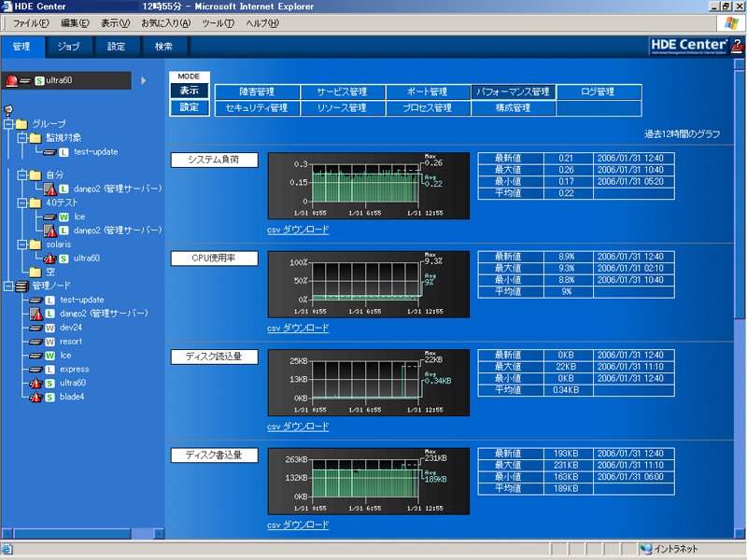Screen dimensions: 747x560
Task: Select test-update under 管理ノード
Action: tap(82, 301)
